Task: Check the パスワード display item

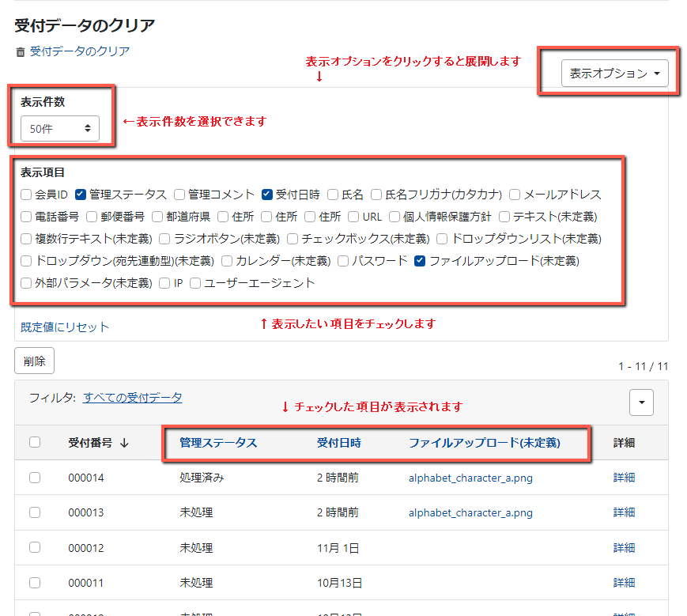Action: click(342, 262)
